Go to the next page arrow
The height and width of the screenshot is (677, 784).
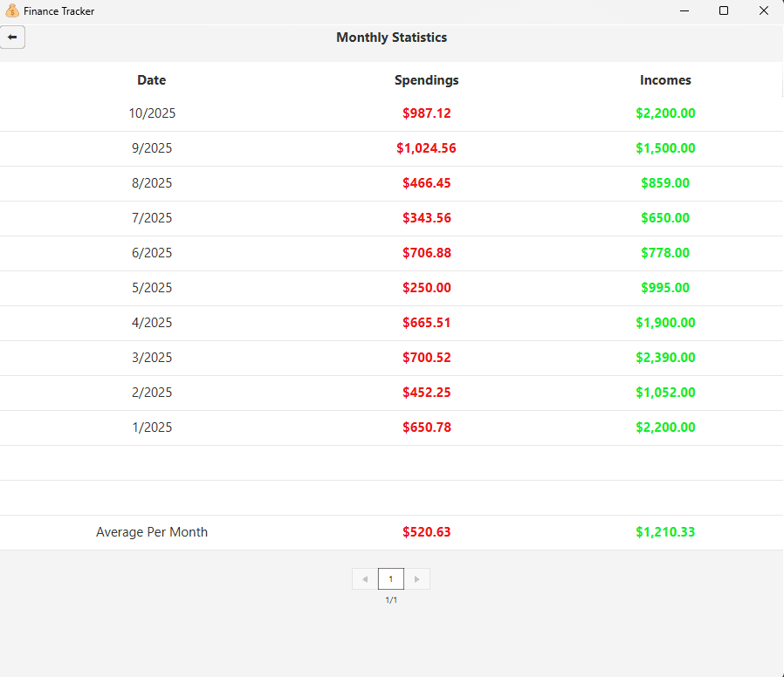(x=416, y=579)
